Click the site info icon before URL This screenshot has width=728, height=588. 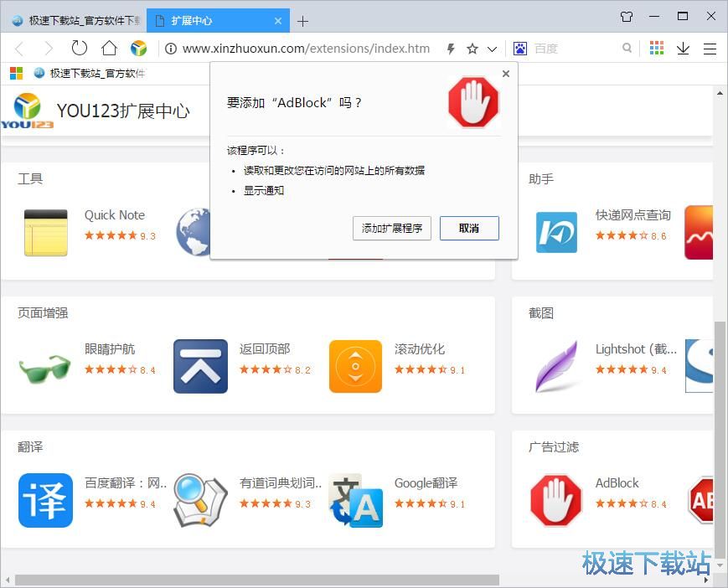170,49
